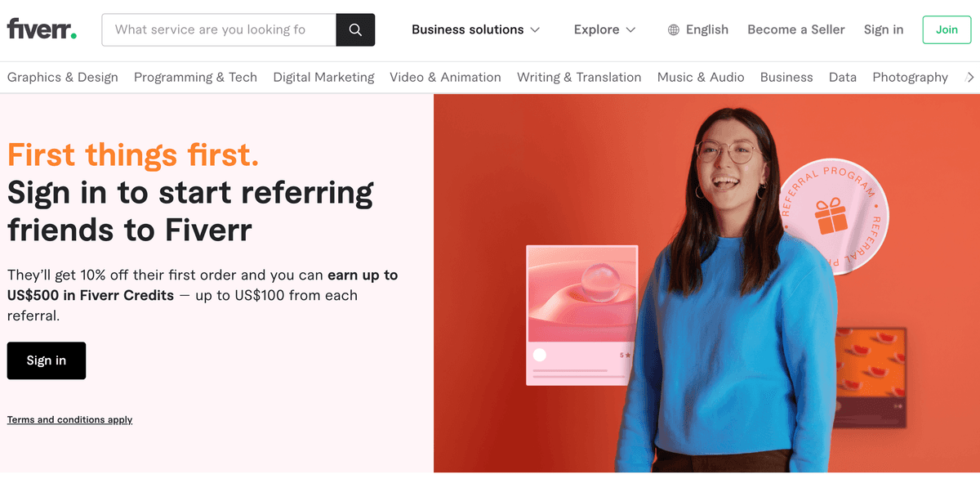Image resolution: width=980 pixels, height=479 pixels.
Task: Open the Music & Audio category
Action: point(700,77)
